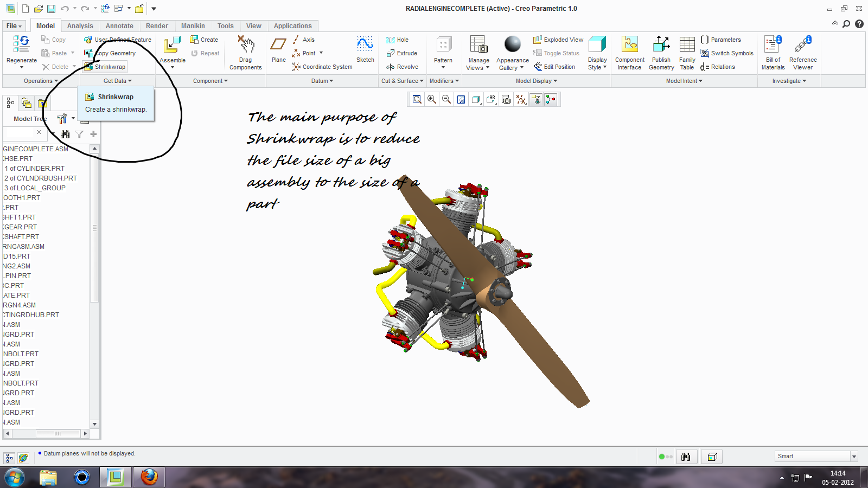Image resolution: width=868 pixels, height=488 pixels.
Task: Select the Extrude tool
Action: tap(402, 53)
